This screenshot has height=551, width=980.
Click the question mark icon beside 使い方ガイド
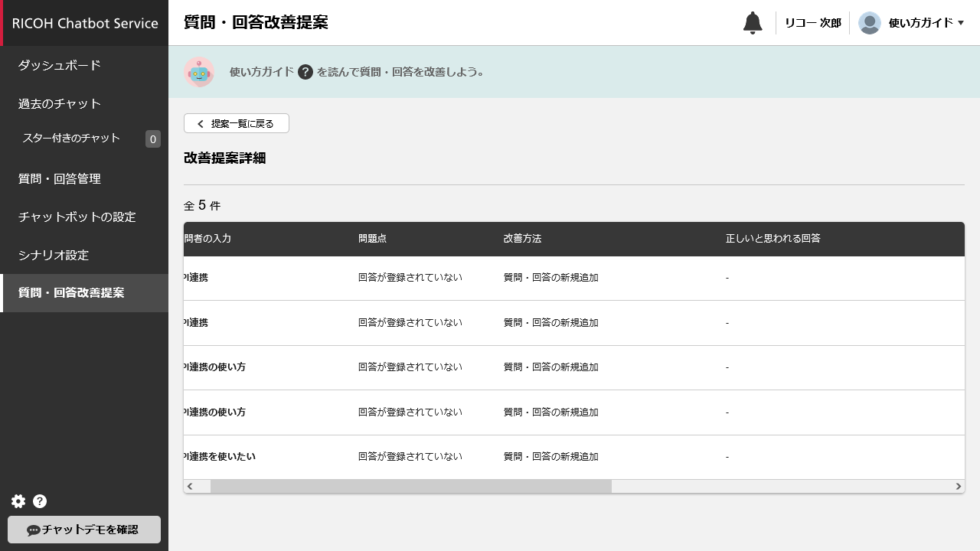pyautogui.click(x=305, y=72)
